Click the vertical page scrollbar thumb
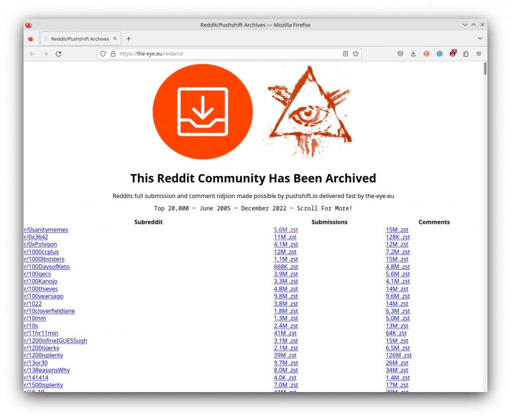511x420 pixels. pyautogui.click(x=485, y=68)
